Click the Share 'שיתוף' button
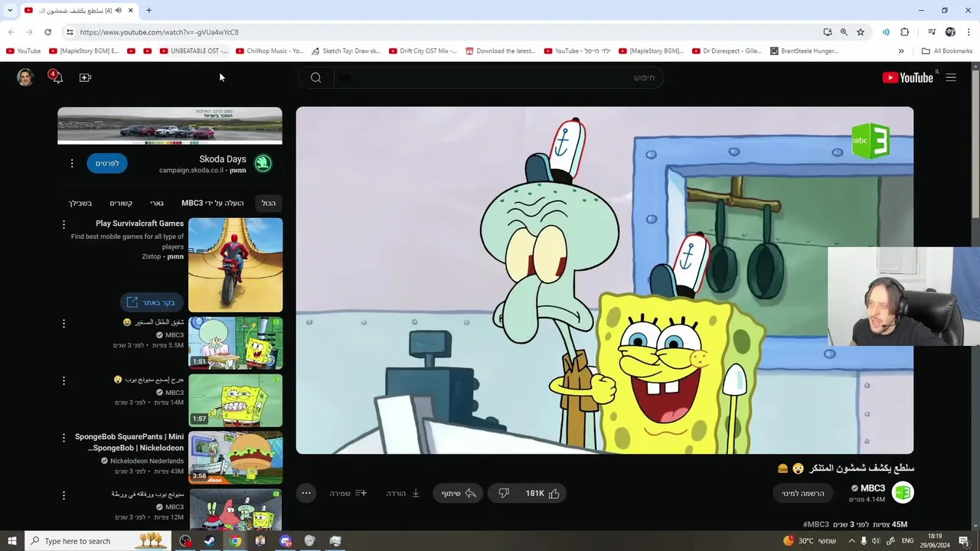The width and height of the screenshot is (980, 551). click(x=459, y=494)
